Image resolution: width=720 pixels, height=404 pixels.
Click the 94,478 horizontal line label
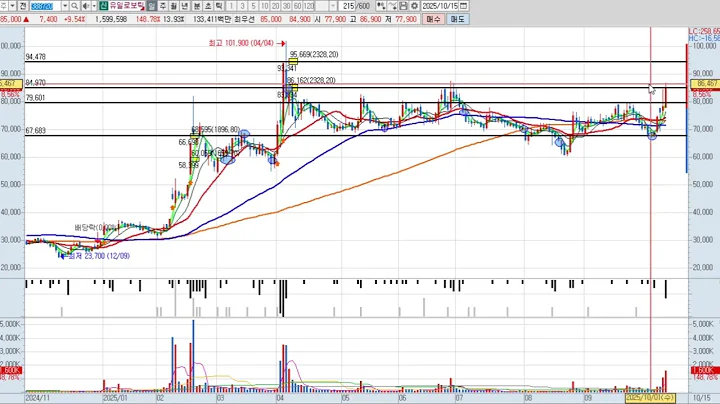click(35, 57)
